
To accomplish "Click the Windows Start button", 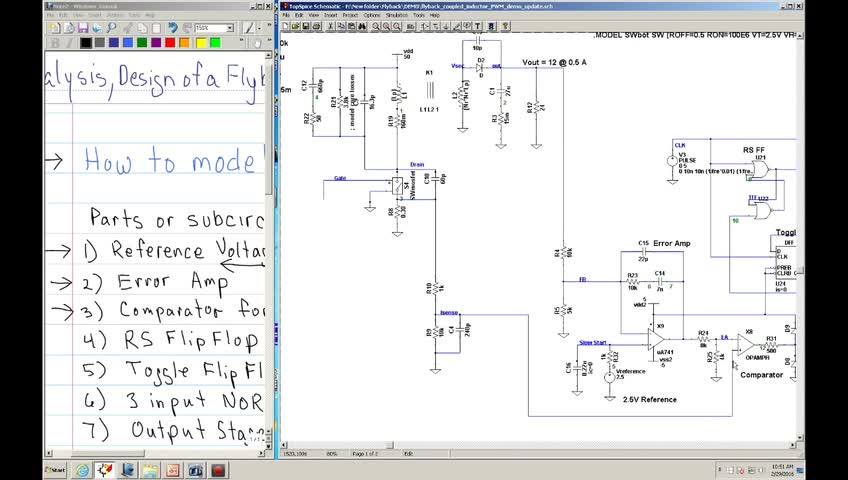I will 56,470.
